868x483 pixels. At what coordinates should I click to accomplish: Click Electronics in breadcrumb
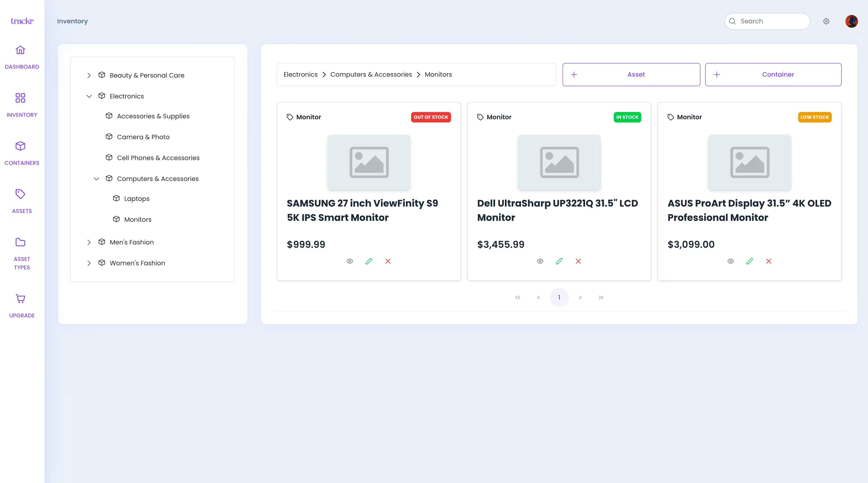click(x=301, y=74)
